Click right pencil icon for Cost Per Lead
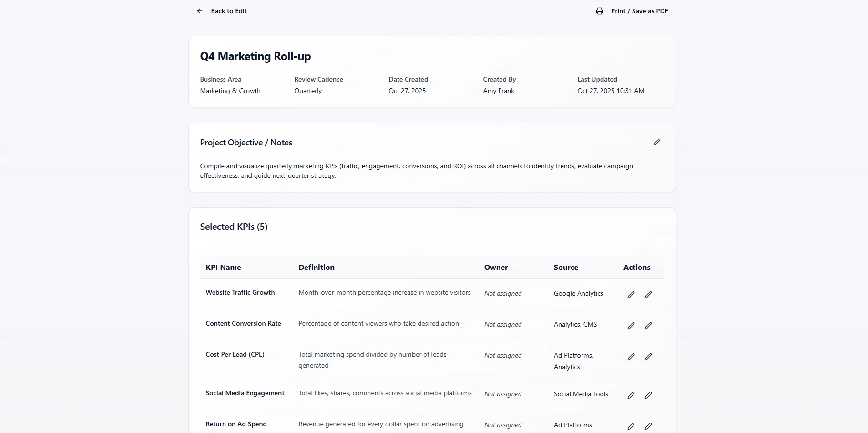Image resolution: width=868 pixels, height=433 pixels. [648, 357]
